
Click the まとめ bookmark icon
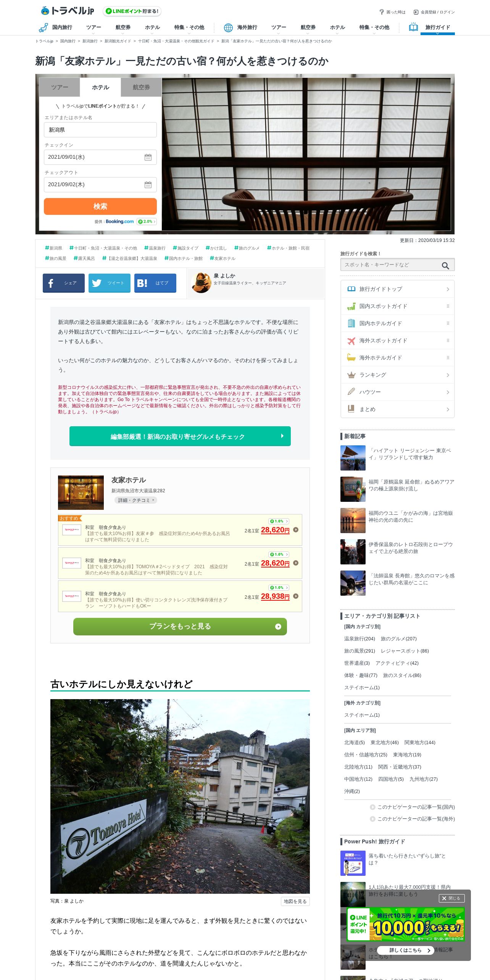351,409
